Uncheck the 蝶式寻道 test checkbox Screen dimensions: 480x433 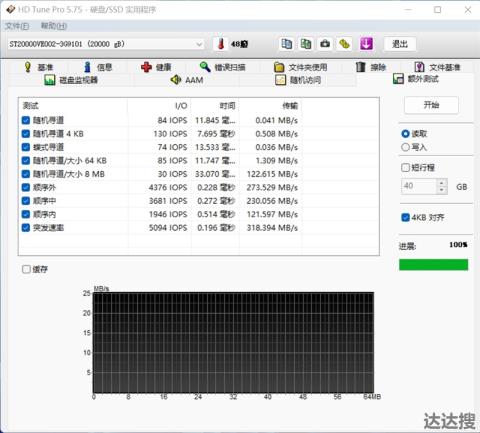pyautogui.click(x=26, y=147)
